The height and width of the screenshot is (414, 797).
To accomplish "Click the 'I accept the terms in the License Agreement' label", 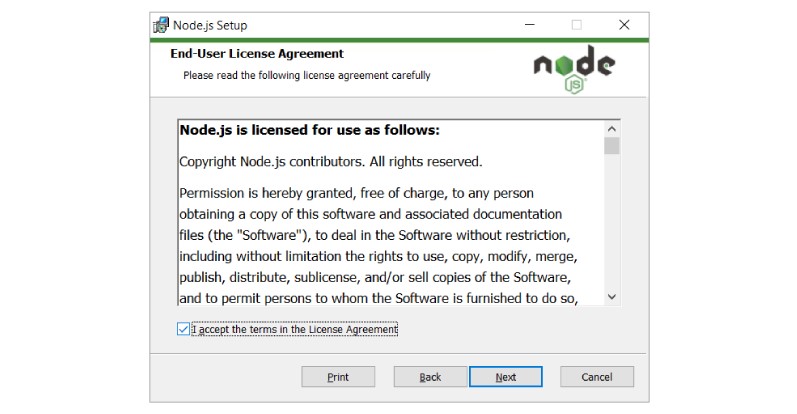I will (294, 329).
